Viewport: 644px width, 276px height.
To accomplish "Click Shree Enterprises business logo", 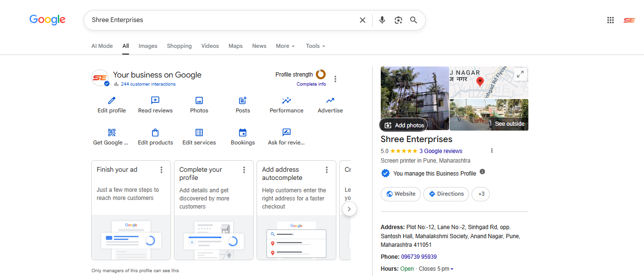I will pos(100,77).
